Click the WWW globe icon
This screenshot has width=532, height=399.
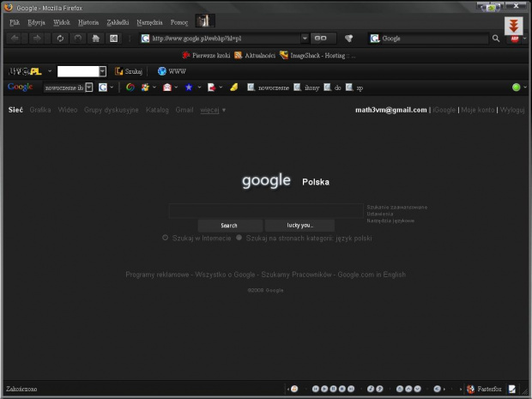point(162,71)
